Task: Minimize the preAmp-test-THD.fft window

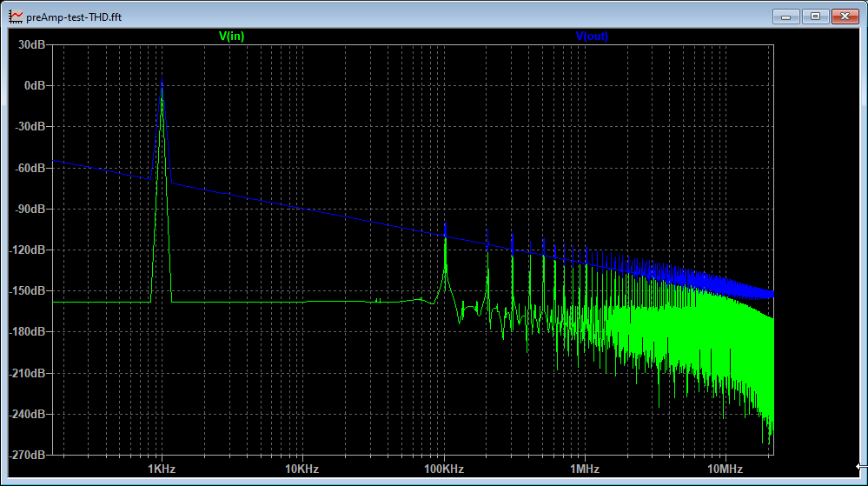Action: point(786,17)
